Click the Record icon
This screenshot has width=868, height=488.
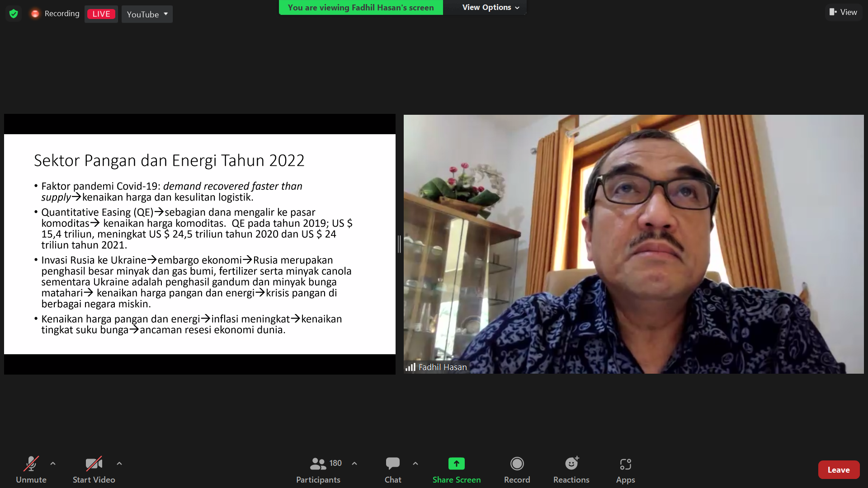click(x=517, y=463)
